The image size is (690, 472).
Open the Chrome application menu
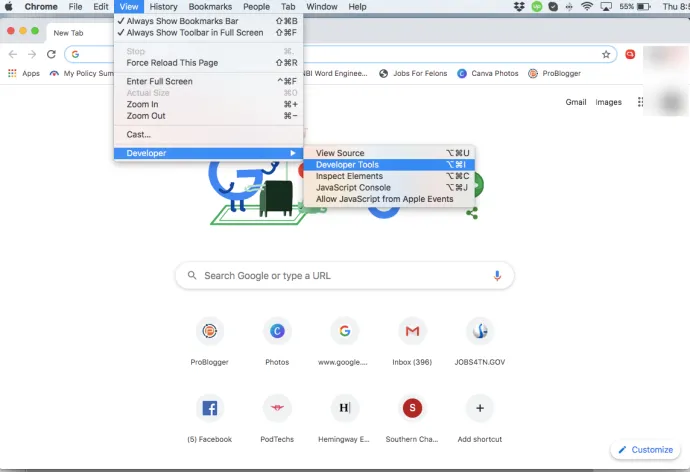41,7
